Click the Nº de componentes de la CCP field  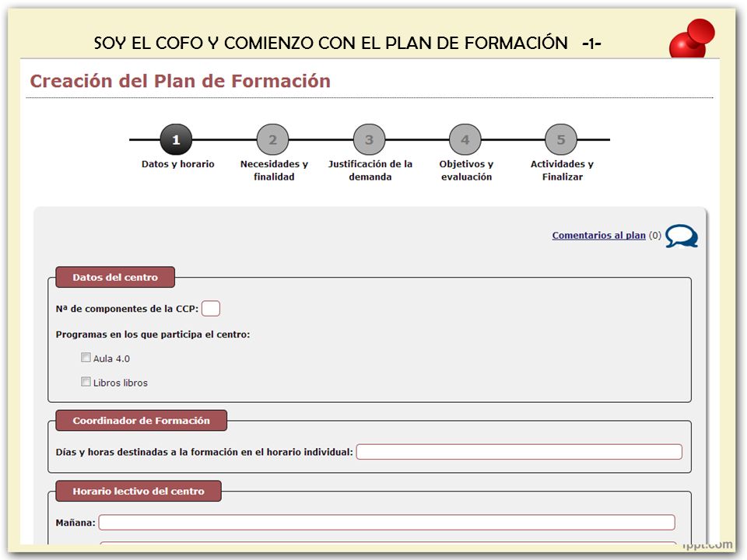[x=211, y=309]
